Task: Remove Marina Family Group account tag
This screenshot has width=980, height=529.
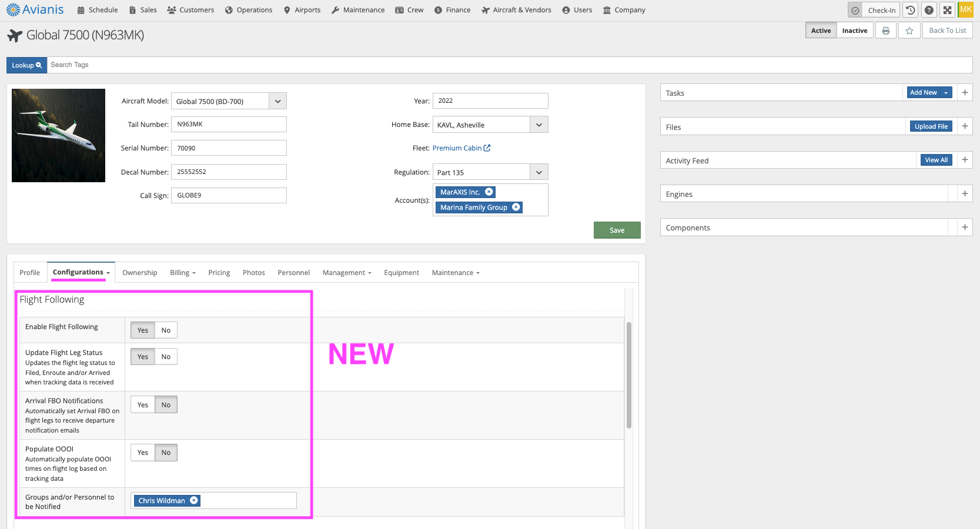Action: coord(516,207)
